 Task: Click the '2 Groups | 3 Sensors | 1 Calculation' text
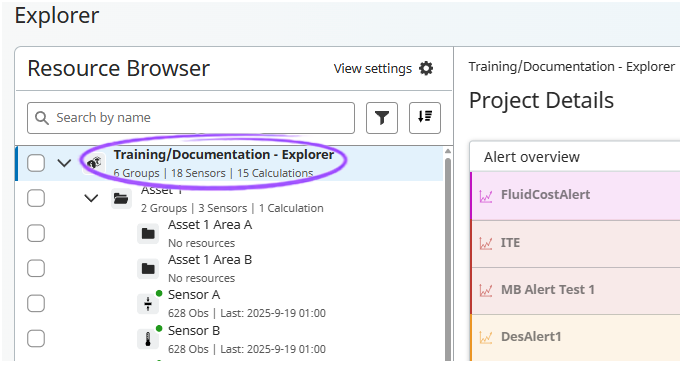point(232,208)
